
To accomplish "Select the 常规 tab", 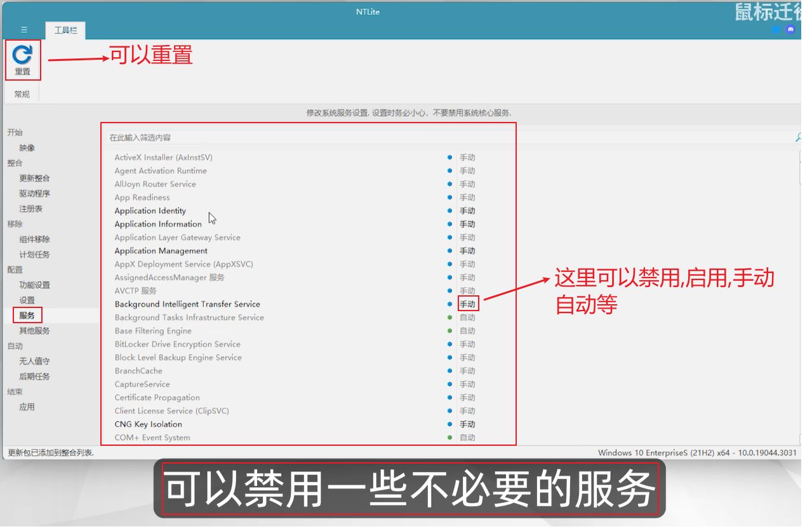I will tap(22, 94).
